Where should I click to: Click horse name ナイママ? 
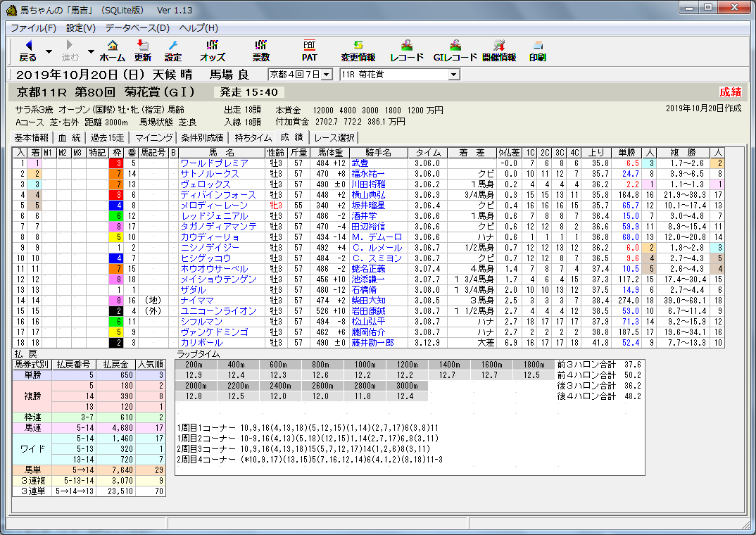(197, 301)
